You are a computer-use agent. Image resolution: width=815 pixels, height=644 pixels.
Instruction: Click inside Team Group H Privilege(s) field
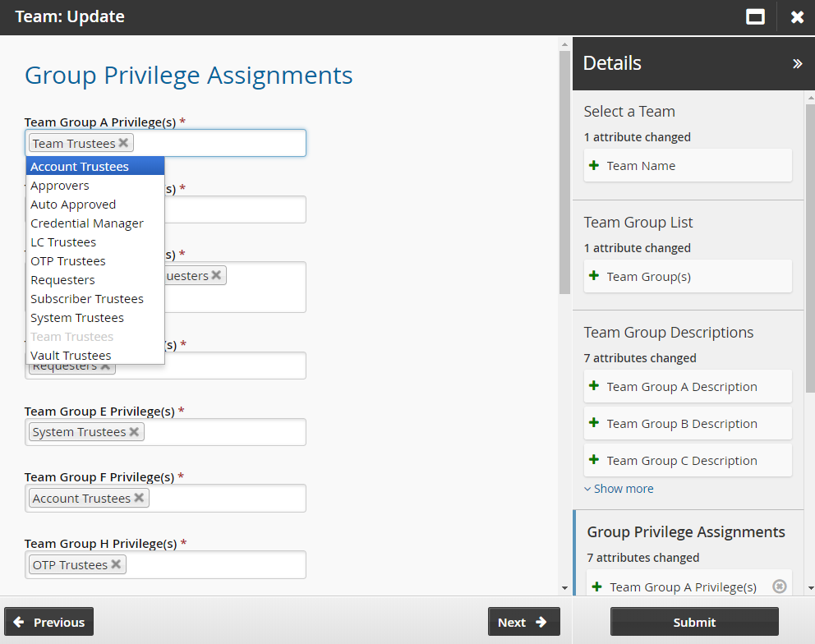214,565
